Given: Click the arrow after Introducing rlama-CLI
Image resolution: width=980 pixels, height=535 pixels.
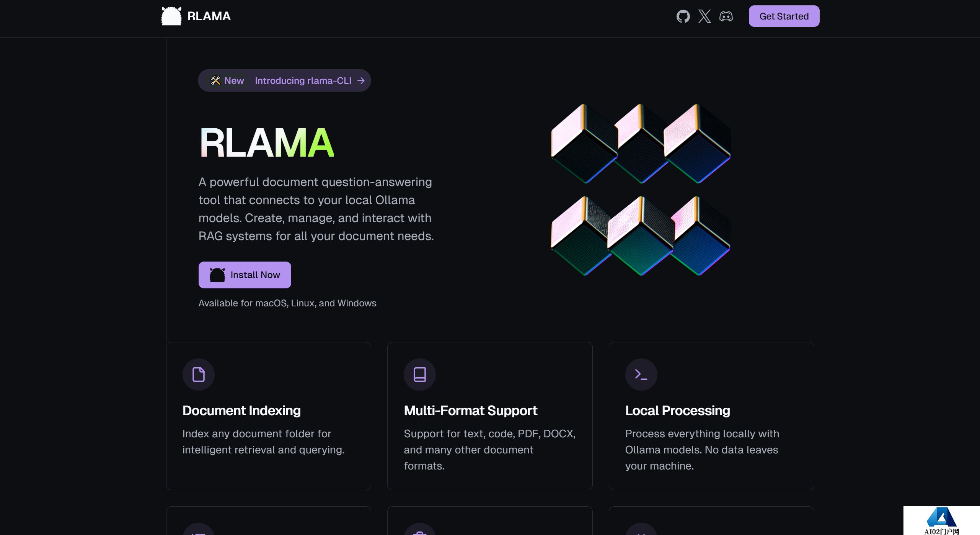Looking at the screenshot, I should tap(361, 80).
